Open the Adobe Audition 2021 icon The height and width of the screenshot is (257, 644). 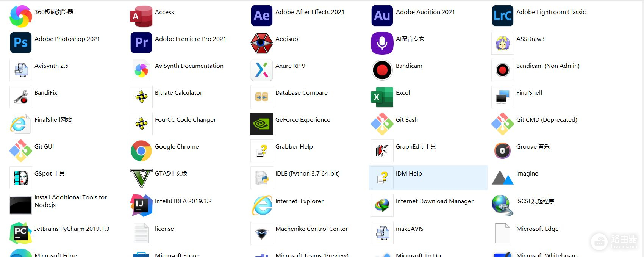(382, 16)
